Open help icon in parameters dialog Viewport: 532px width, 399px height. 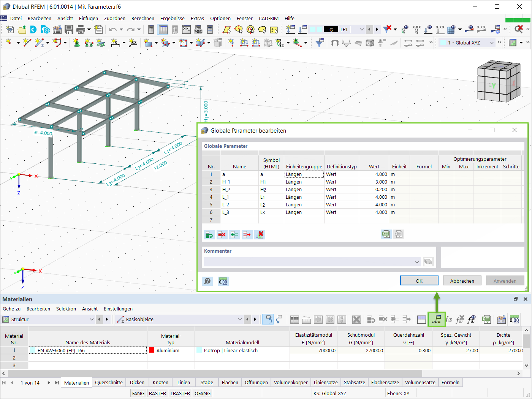click(207, 281)
